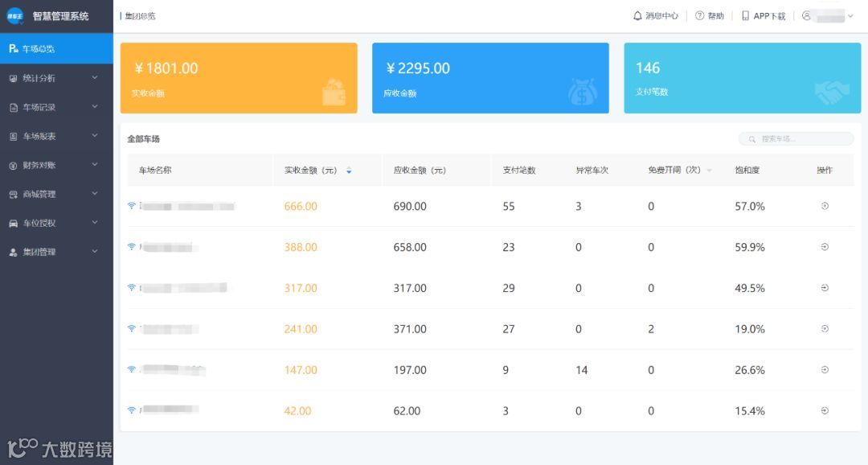
Task: Open 消息中心 notifications
Action: click(656, 16)
